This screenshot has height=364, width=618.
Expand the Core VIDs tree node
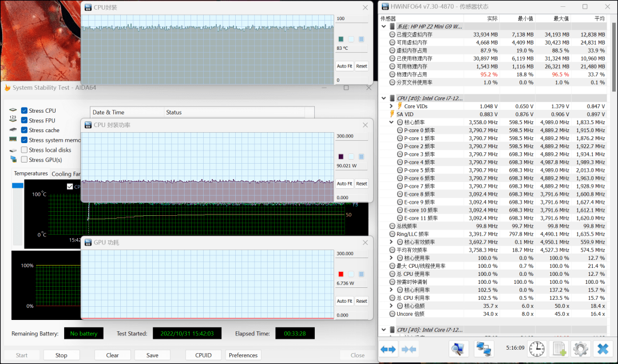[x=391, y=106]
